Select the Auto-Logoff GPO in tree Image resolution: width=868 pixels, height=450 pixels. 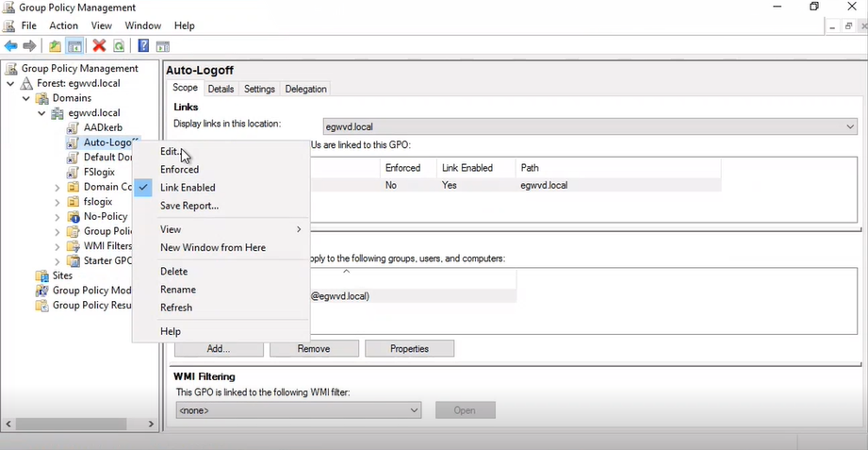109,142
